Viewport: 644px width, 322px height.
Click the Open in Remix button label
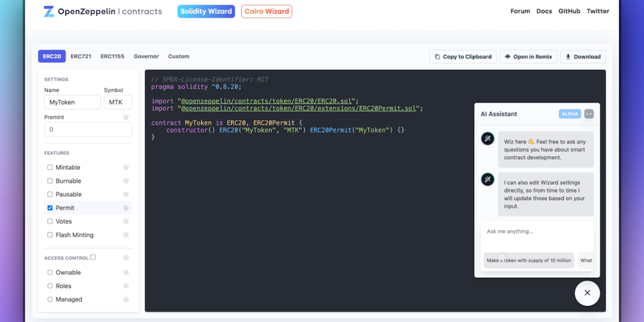[533, 57]
